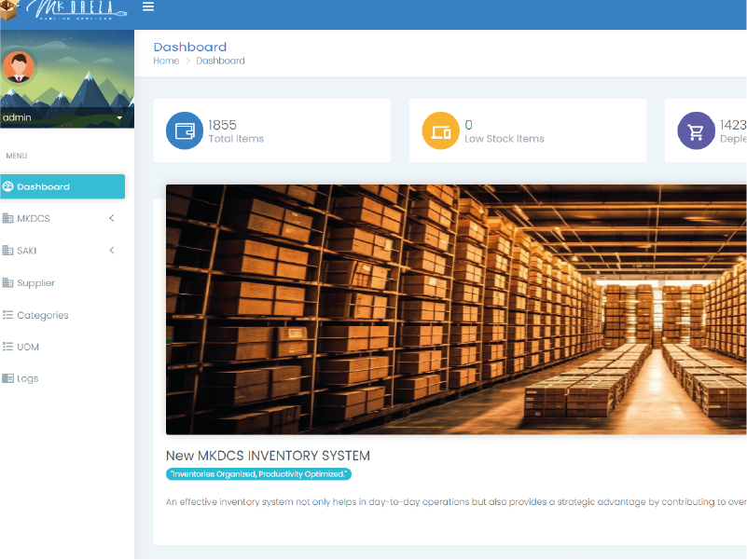Click the UOM list icon
The image size is (747, 560).
pos(7,347)
